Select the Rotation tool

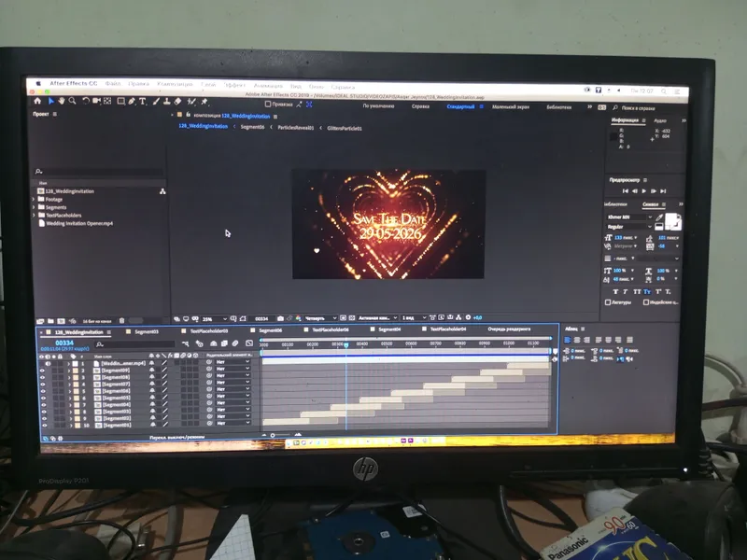coord(86,101)
